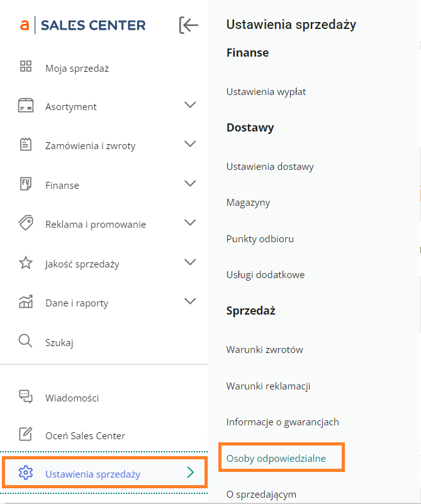The image size is (421, 504).
Task: Open the Osoby odpowiedzialne link
Action: pyautogui.click(x=276, y=458)
